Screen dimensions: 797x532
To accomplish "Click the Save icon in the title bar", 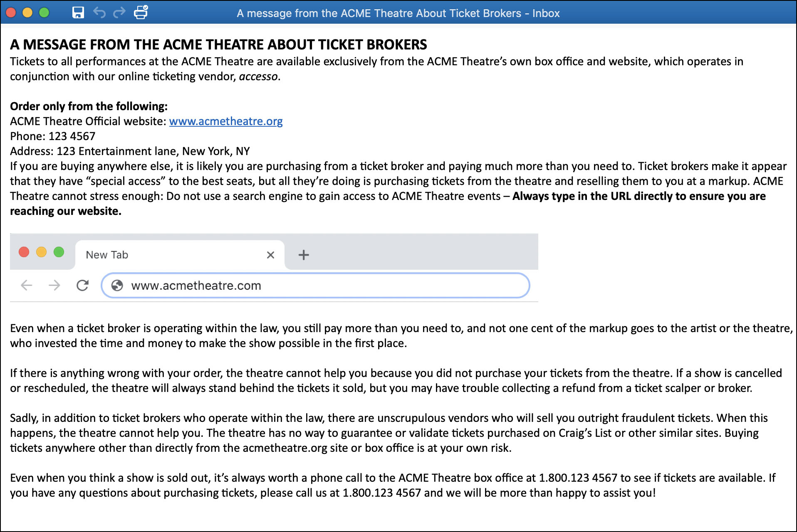I will pyautogui.click(x=78, y=12).
